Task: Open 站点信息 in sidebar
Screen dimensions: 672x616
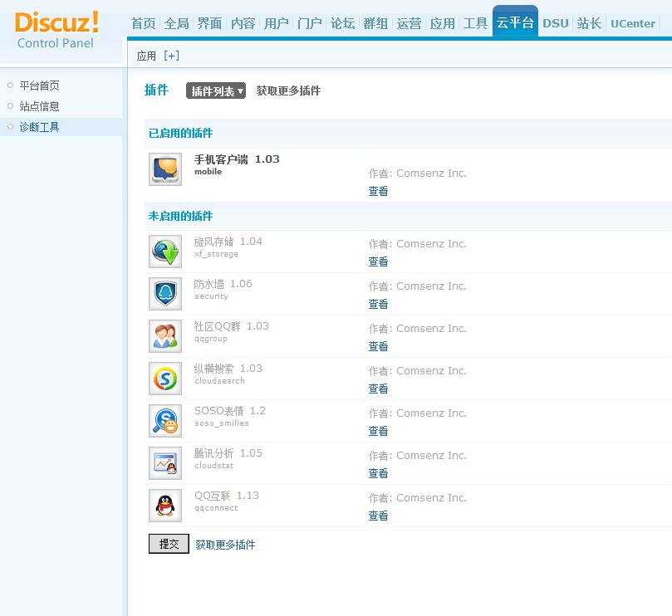Action: [39, 105]
